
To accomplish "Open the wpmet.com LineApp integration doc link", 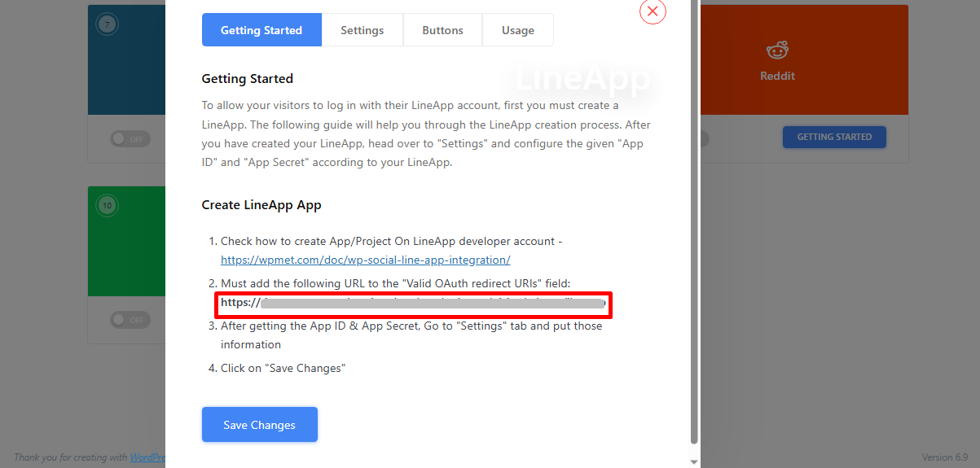I will click(x=366, y=260).
